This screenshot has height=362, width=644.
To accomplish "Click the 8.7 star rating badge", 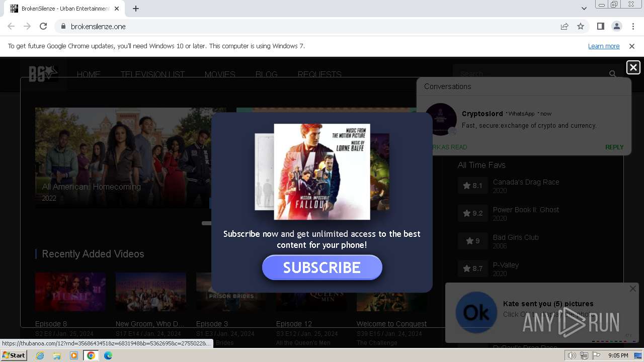I will click(473, 268).
